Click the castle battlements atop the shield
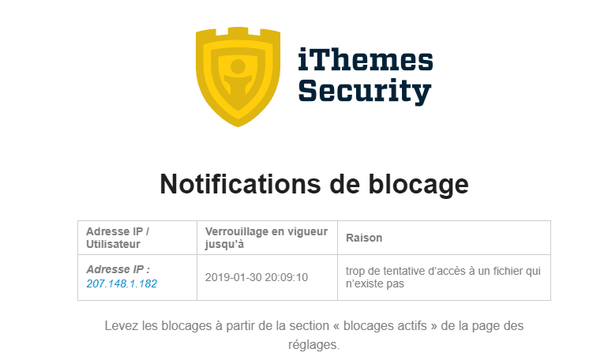Viewport: 608px width, 364px height. (237, 32)
